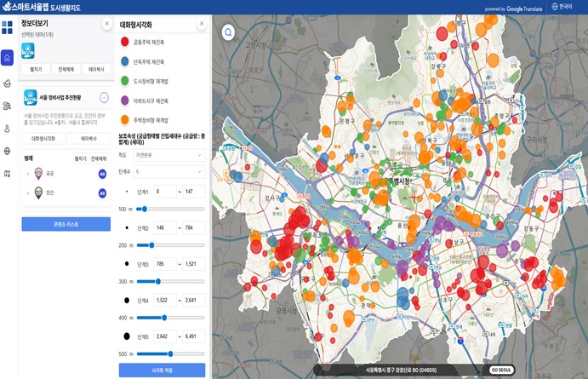Screen dimensions: 588x379
Task: Click the folded map icon in sidebar
Action: click(8, 174)
